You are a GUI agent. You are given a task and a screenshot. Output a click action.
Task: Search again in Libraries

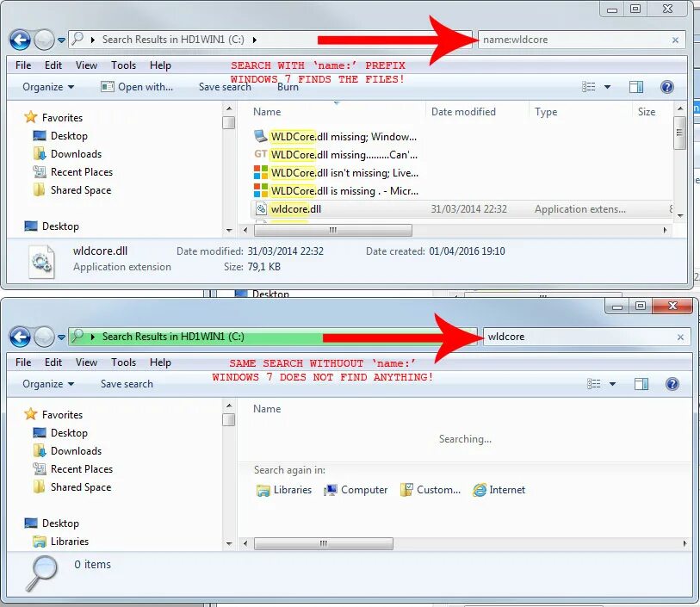click(284, 490)
